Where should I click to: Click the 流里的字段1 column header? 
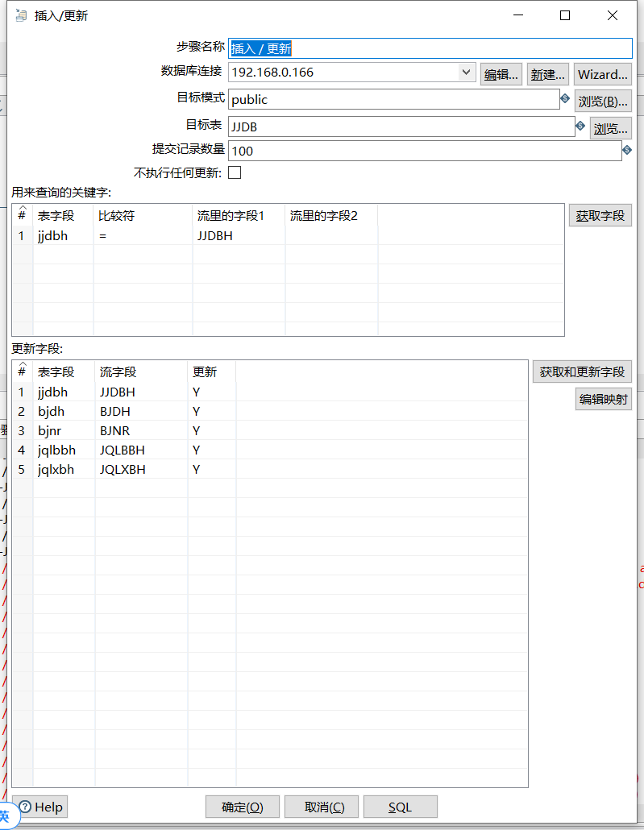tap(239, 215)
